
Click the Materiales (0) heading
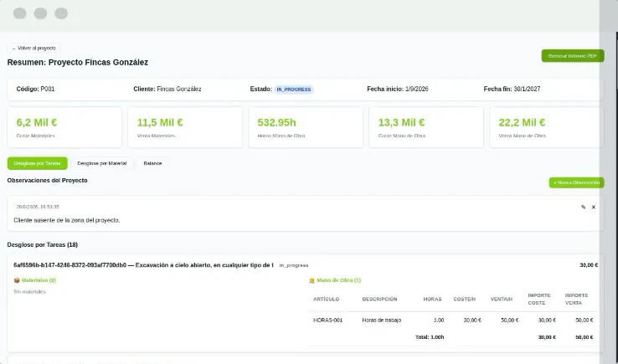coord(39,280)
